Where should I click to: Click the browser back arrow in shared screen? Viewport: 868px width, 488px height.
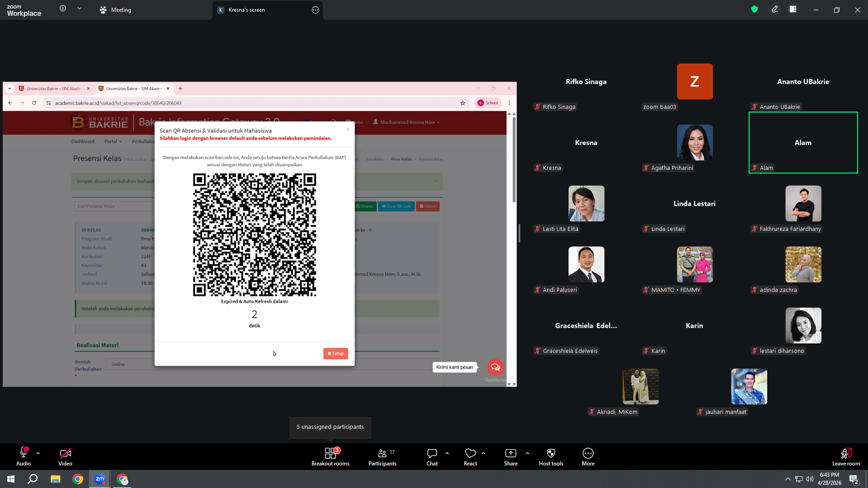(10, 103)
